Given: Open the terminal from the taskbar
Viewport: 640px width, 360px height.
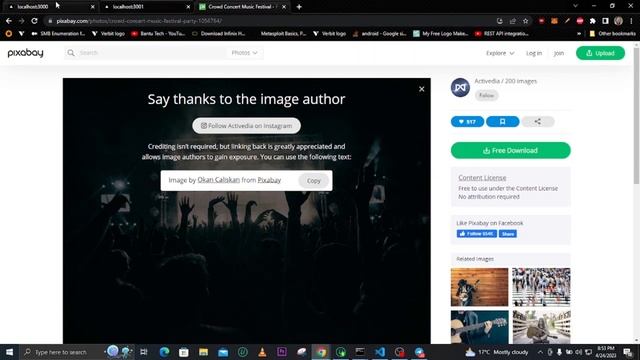Looking at the screenshot, I should (x=360, y=352).
